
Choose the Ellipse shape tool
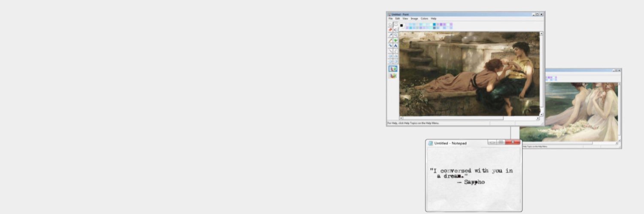click(x=390, y=61)
